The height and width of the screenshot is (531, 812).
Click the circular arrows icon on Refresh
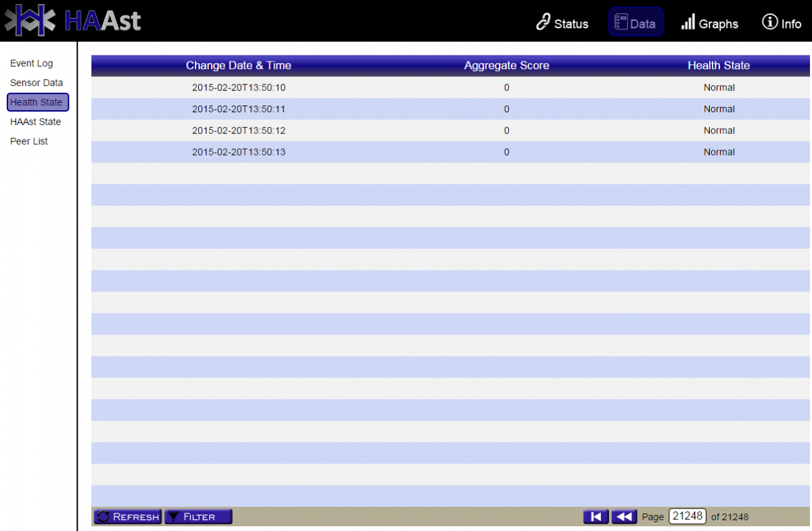pos(103,516)
